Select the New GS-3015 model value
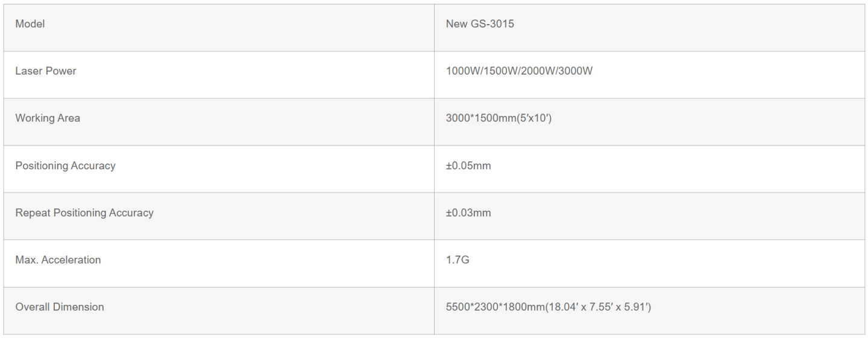 click(480, 24)
